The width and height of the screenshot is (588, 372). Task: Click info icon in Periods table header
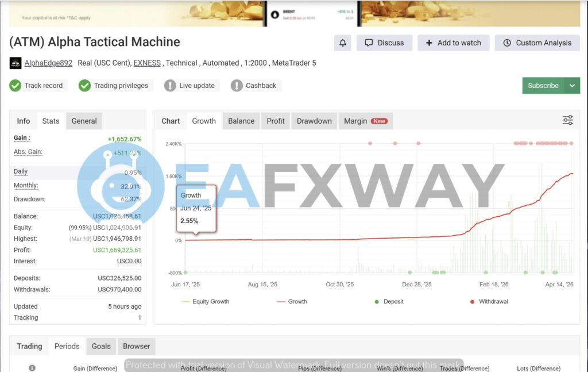coord(32,368)
